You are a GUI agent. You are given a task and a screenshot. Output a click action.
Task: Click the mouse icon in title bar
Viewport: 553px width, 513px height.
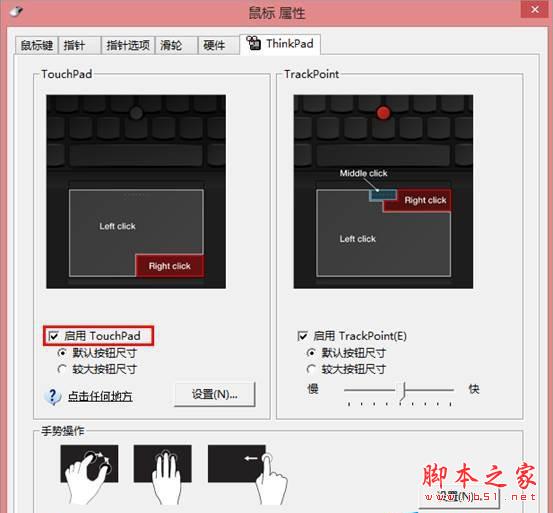point(17,12)
